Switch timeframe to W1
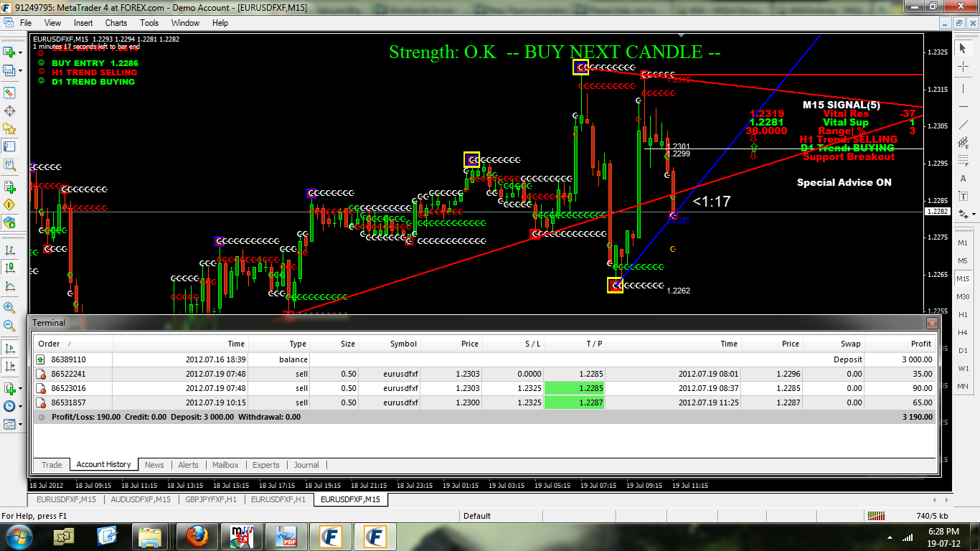 [x=963, y=368]
